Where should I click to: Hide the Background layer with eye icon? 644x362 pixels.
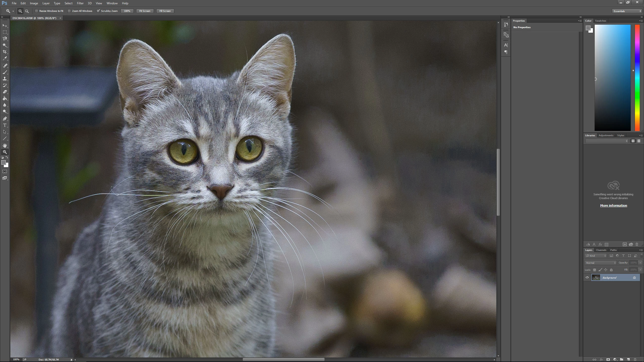pos(587,278)
